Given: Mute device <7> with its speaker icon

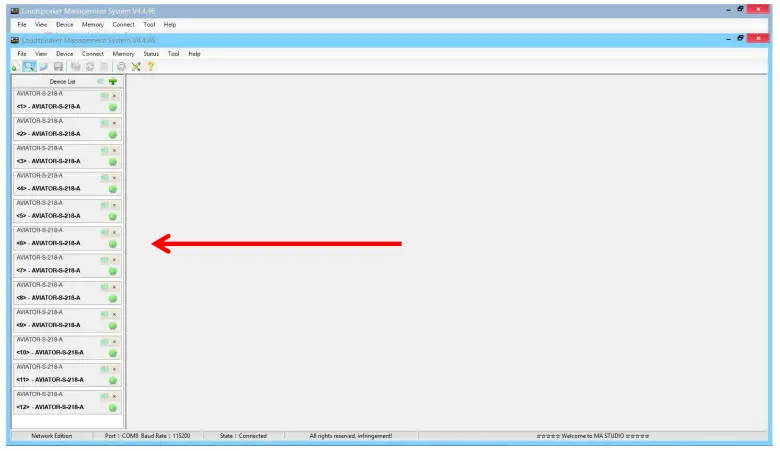Looking at the screenshot, I should click(x=104, y=260).
